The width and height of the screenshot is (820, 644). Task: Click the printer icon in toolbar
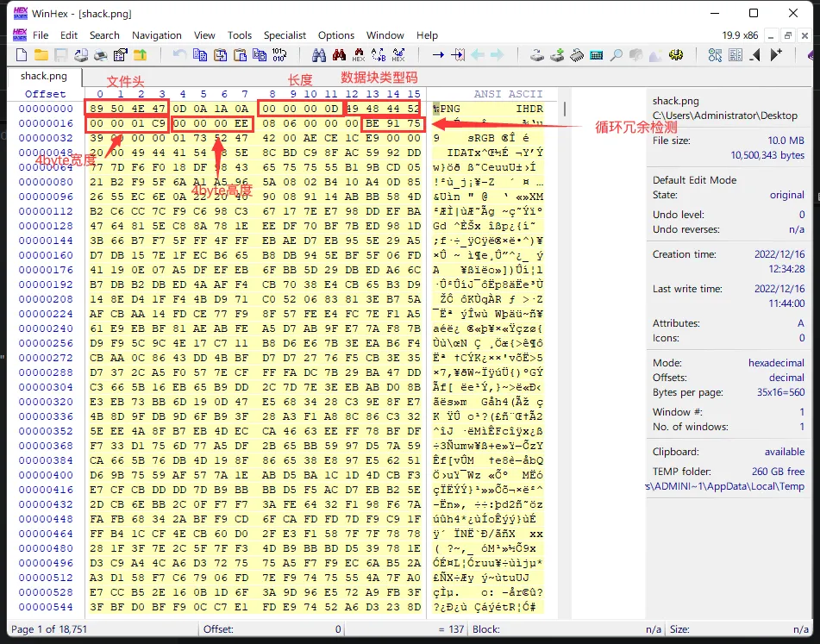(x=100, y=55)
